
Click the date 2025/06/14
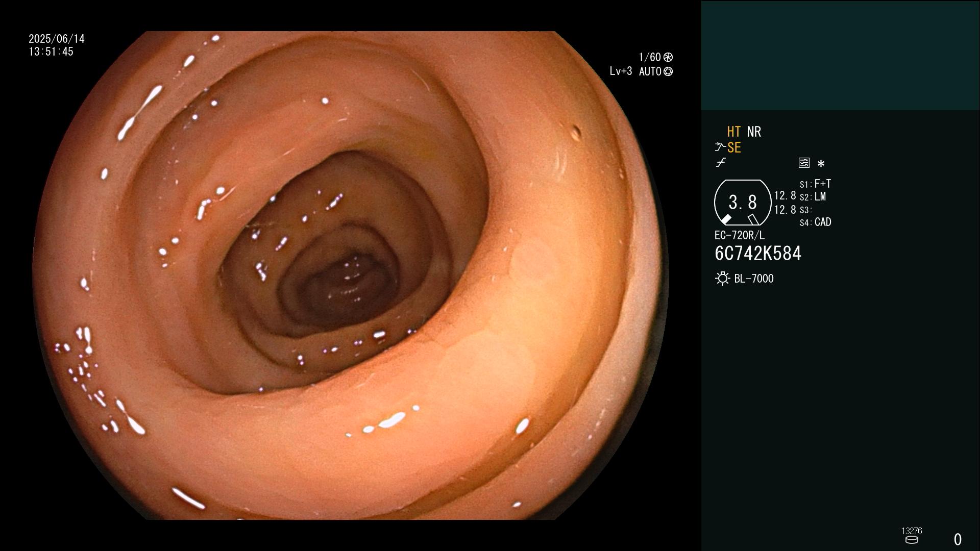coord(57,39)
